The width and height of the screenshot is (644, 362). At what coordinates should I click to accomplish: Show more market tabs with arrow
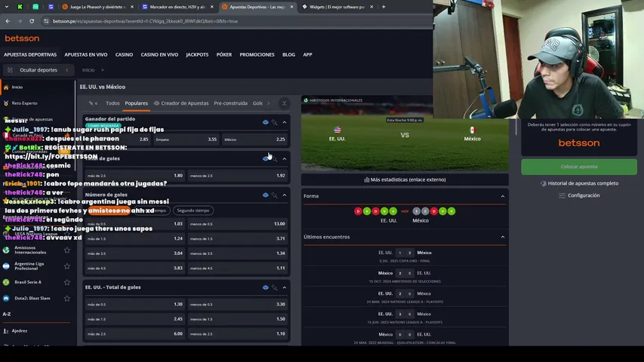point(269,103)
